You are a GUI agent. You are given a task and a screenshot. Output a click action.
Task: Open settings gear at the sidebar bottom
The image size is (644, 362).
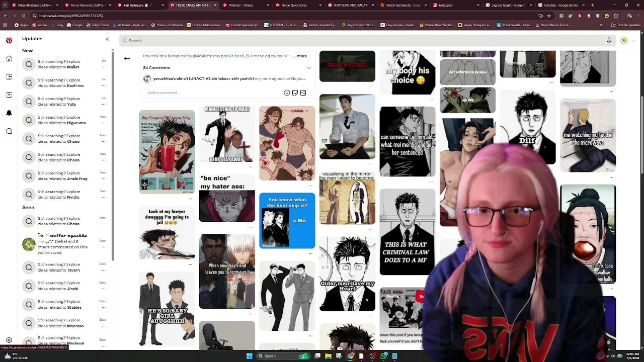9,340
